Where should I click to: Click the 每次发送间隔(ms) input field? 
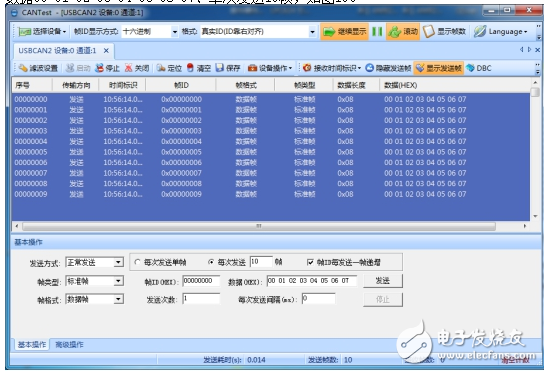(x=318, y=299)
